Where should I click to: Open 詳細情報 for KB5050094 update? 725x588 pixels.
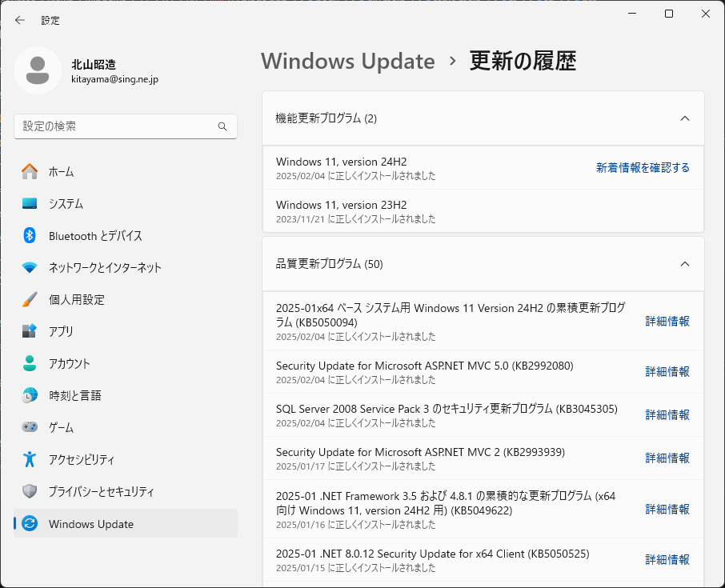point(667,321)
